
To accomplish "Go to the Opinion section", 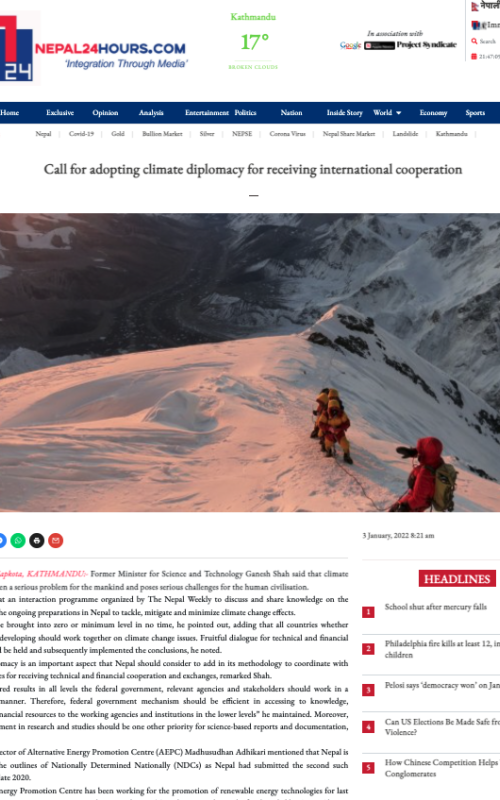I will click(105, 113).
